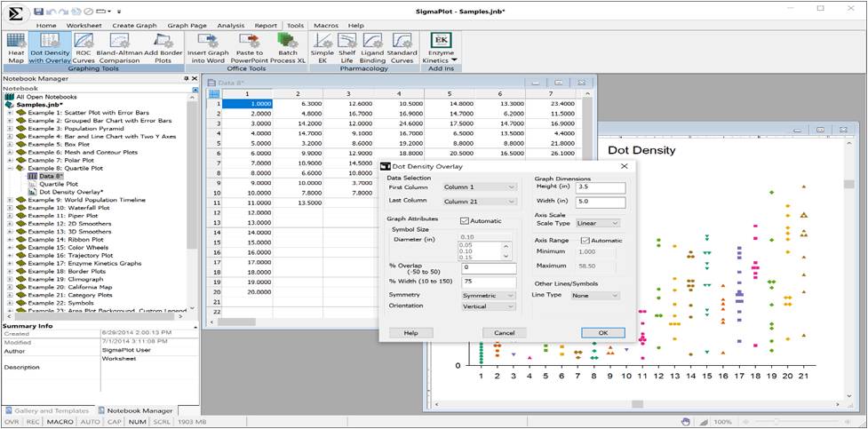Switch to Gallery and Templates tab
The image size is (868, 429).
(x=51, y=410)
